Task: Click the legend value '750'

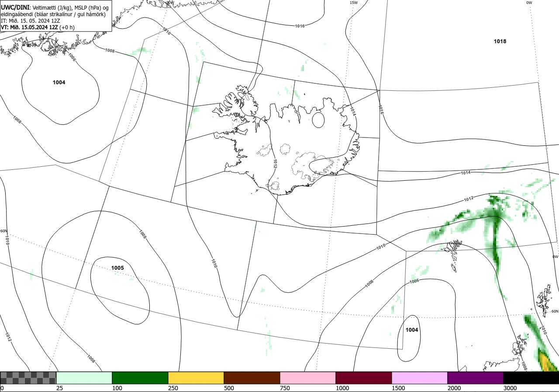Action: pyautogui.click(x=284, y=388)
